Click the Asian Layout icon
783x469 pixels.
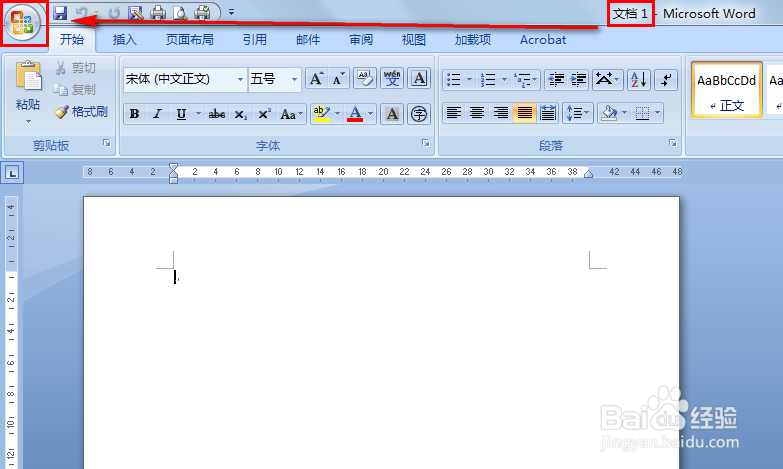[607, 79]
